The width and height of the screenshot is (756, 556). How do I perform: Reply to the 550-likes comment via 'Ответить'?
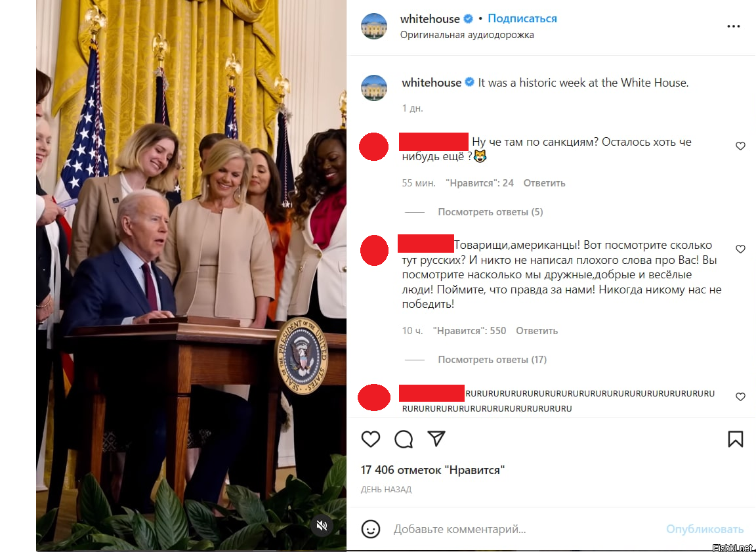[537, 331]
